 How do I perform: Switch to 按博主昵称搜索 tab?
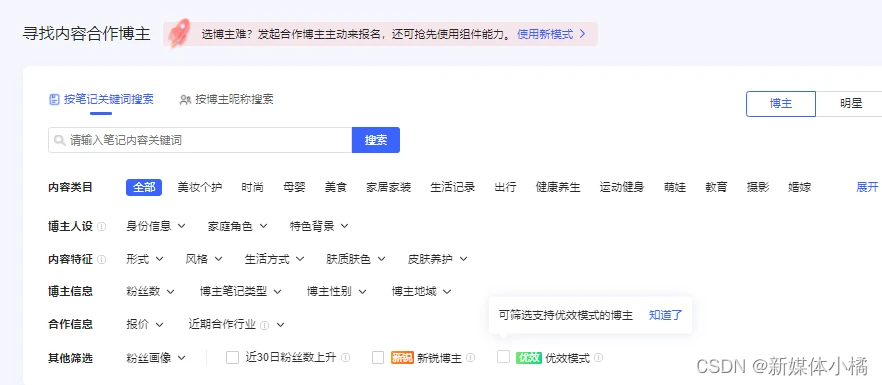point(227,100)
